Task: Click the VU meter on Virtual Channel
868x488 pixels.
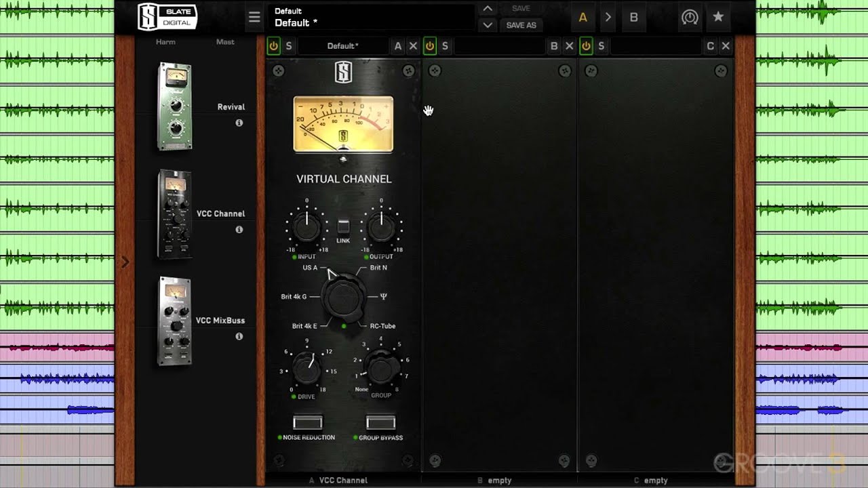Action: (343, 124)
